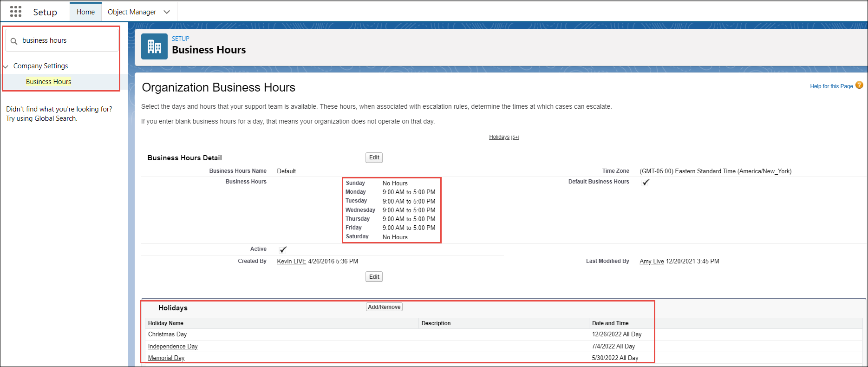Collapse the Company Settings section
Viewport: 868px width, 367px height.
pyautogui.click(x=6, y=66)
